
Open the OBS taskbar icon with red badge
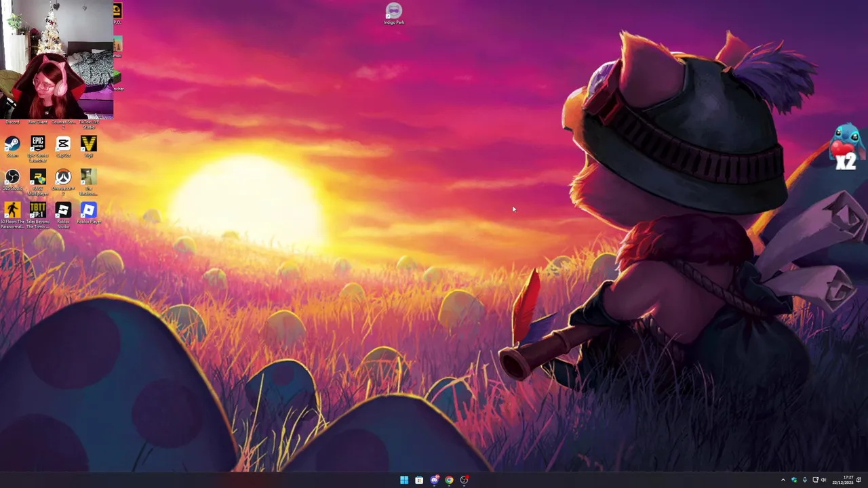[464, 480]
